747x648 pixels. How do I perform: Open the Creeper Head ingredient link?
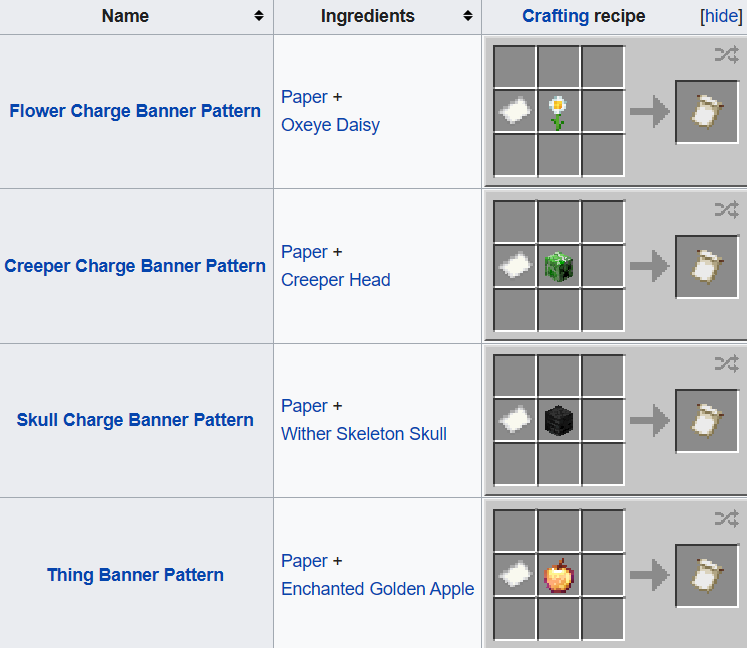(x=335, y=280)
